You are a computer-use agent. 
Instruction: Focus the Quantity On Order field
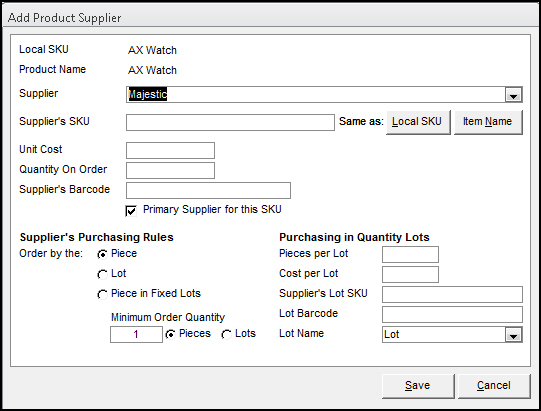170,170
